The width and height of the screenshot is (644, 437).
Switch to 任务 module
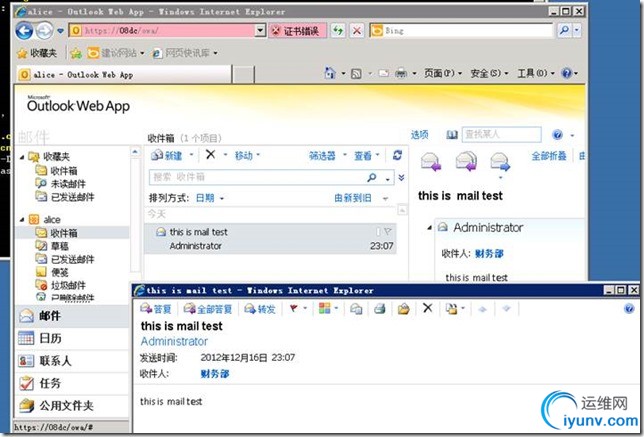73,383
